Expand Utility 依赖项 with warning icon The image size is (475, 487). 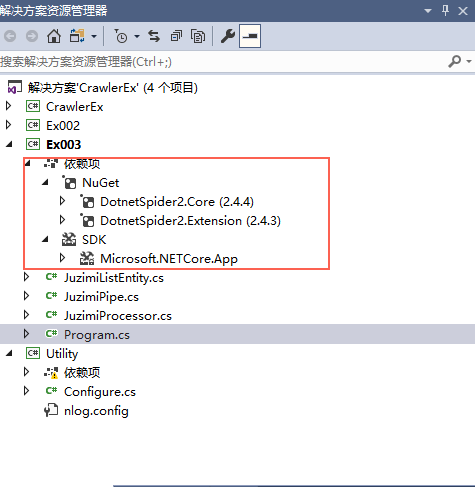[x=26, y=372]
